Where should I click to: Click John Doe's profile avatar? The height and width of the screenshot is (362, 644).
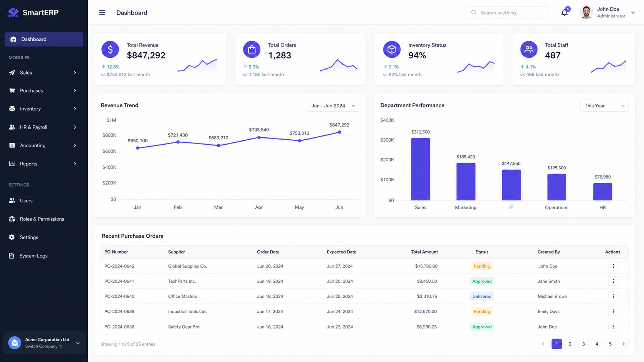point(586,13)
